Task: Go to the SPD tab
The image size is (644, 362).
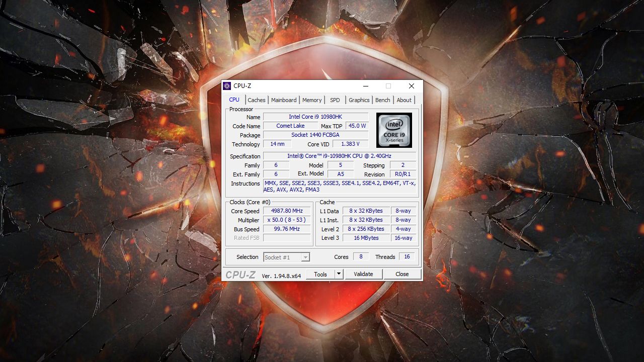Action: click(335, 100)
